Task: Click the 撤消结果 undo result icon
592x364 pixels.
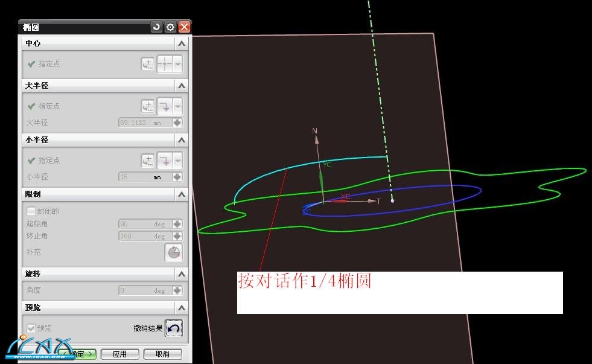Action: 173,328
